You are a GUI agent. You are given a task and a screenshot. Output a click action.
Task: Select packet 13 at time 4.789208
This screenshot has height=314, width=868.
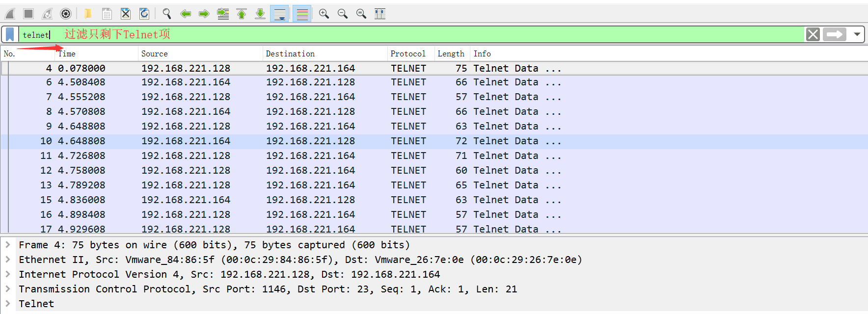434,185
